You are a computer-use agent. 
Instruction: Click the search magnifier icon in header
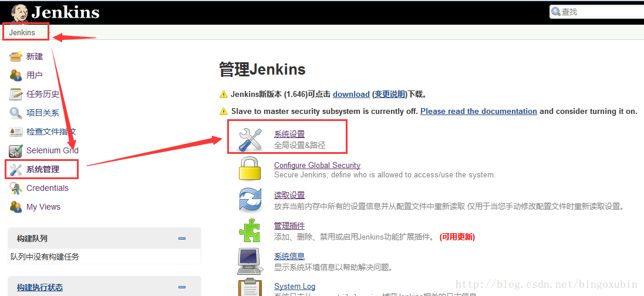[x=556, y=12]
